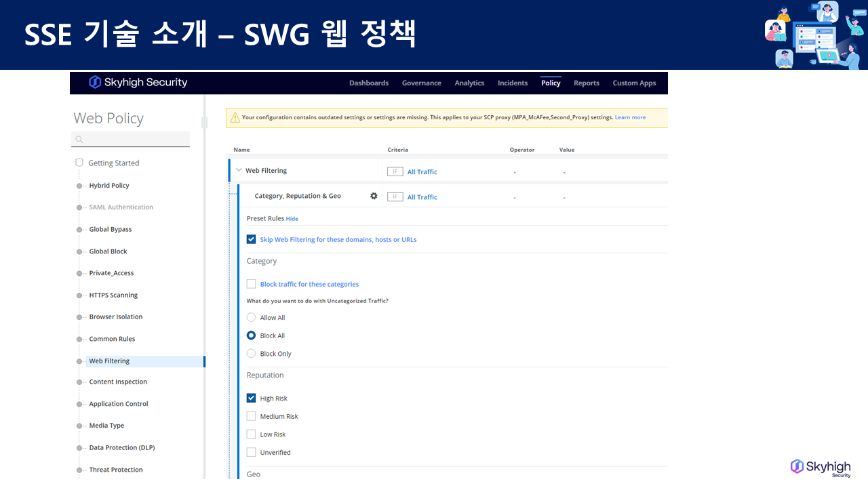
Task: Click All Traffic link in Web Filtering row
Action: (422, 172)
